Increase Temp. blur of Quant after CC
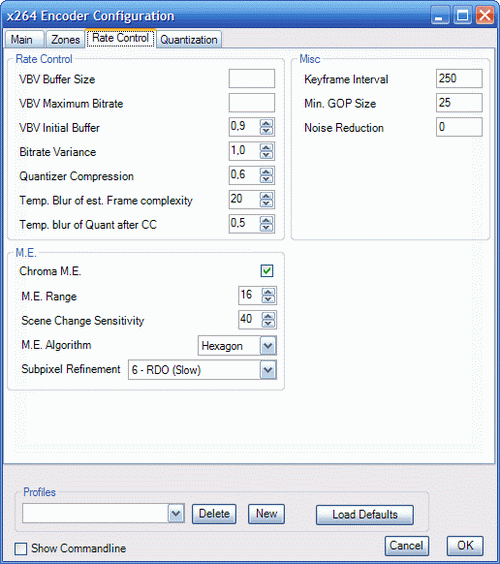 coord(266,220)
